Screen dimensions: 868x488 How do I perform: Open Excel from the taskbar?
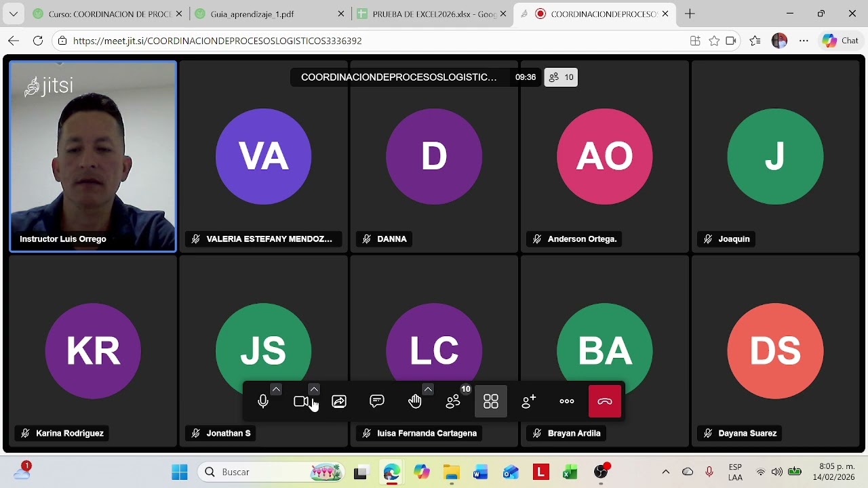[570, 472]
